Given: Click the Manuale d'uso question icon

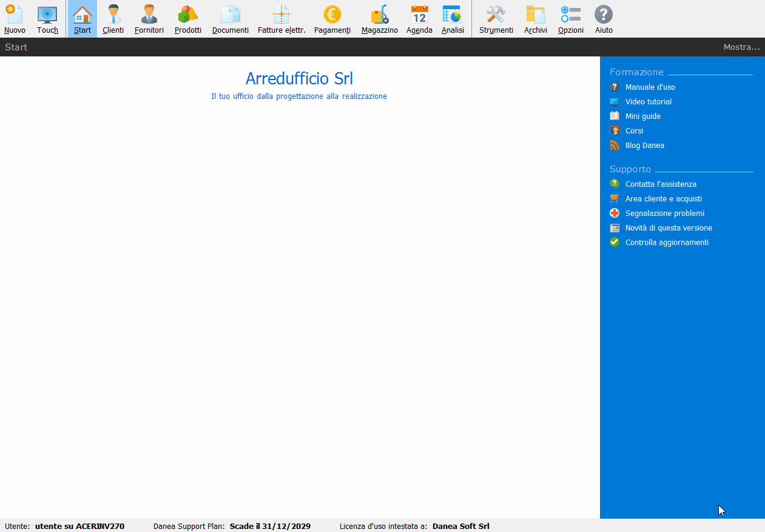Looking at the screenshot, I should [x=615, y=87].
